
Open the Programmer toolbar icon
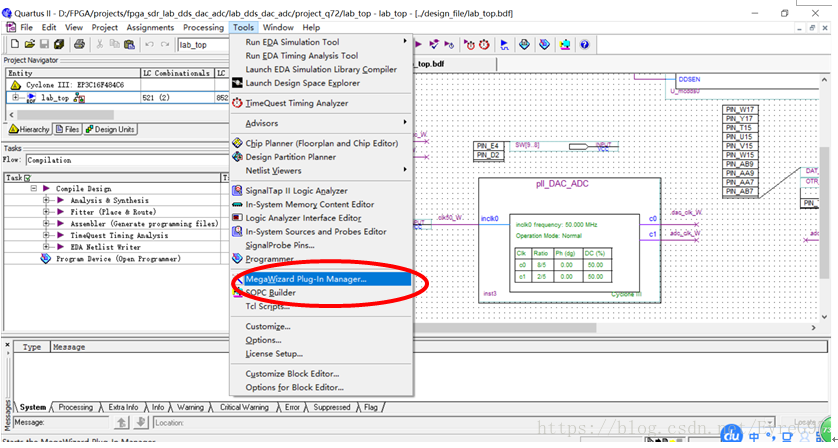coord(544,44)
